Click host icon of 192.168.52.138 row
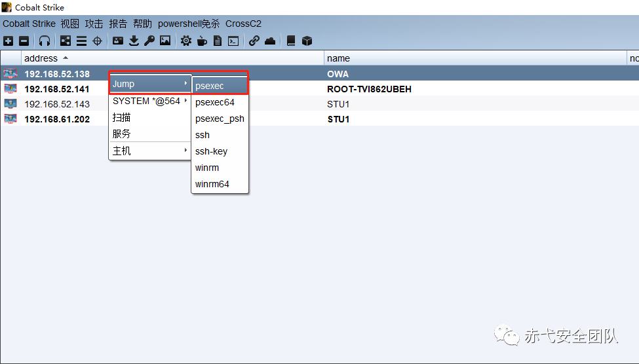 coord(10,74)
